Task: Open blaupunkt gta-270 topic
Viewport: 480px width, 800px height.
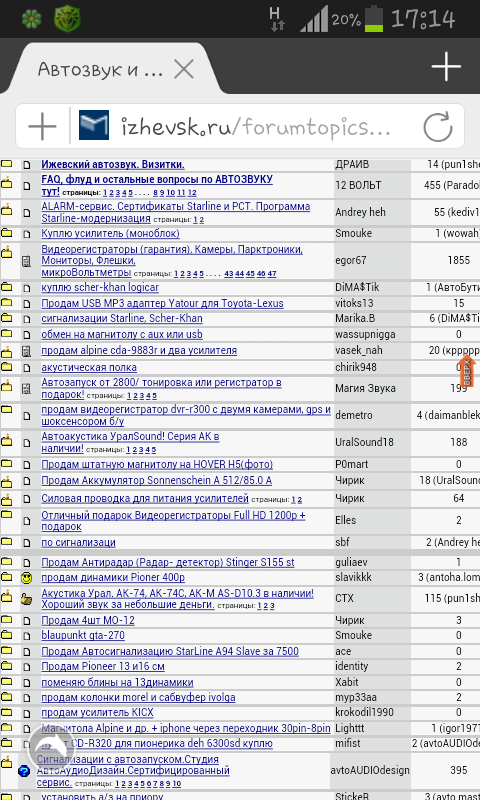Action: [x=83, y=635]
